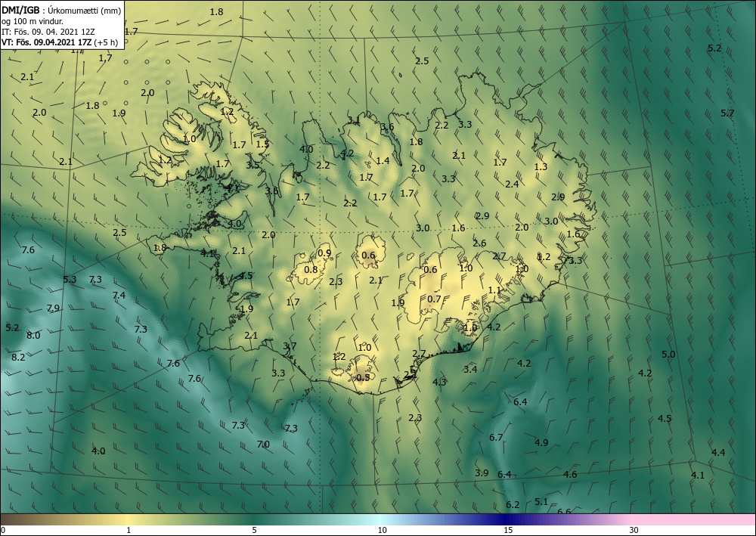Click the colour scale tick label 0
This screenshot has width=756, height=536.
click(3, 531)
